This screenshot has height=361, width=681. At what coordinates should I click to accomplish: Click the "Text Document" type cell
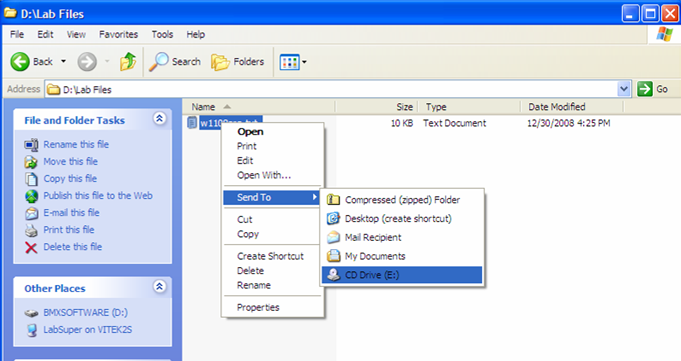pyautogui.click(x=455, y=123)
